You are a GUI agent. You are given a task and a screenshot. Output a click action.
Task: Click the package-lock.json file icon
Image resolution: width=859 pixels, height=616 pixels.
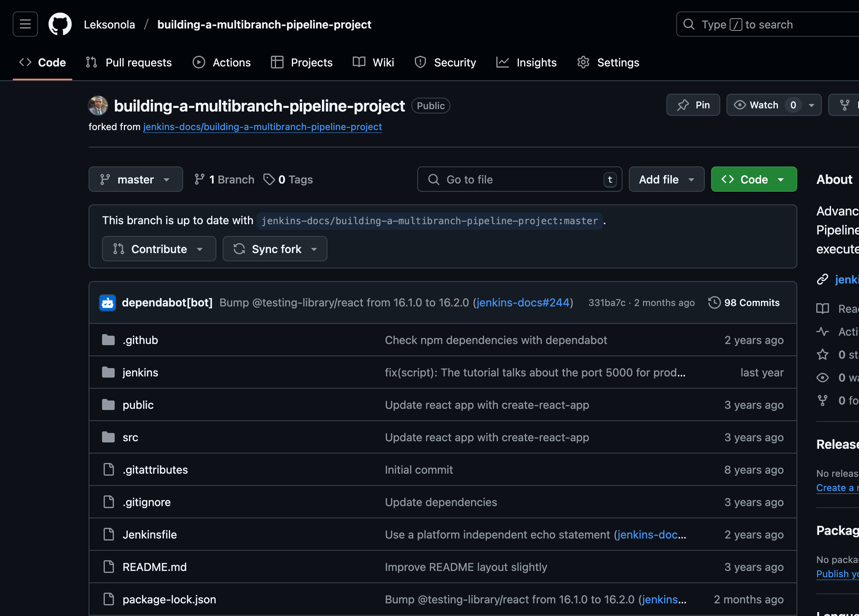click(108, 599)
